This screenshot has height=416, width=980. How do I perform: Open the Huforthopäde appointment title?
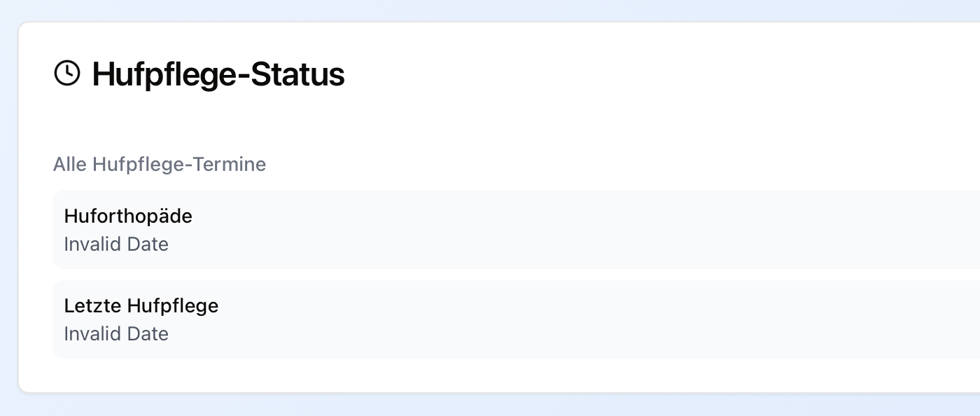(x=128, y=216)
